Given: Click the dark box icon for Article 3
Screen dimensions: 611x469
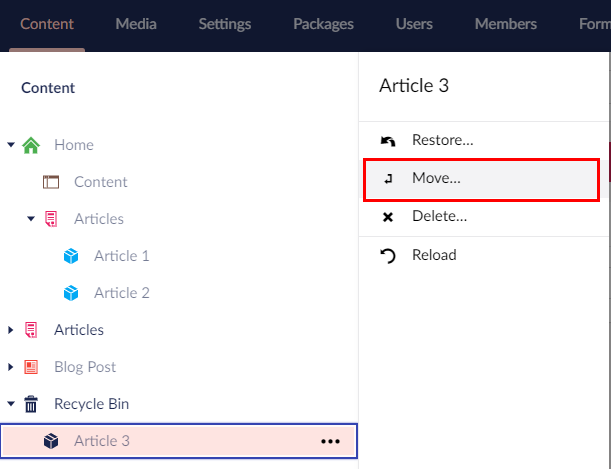Looking at the screenshot, I should click(x=51, y=441).
